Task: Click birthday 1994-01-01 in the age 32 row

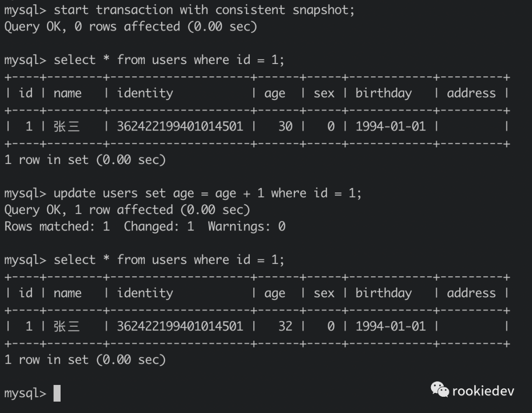Action: click(390, 326)
